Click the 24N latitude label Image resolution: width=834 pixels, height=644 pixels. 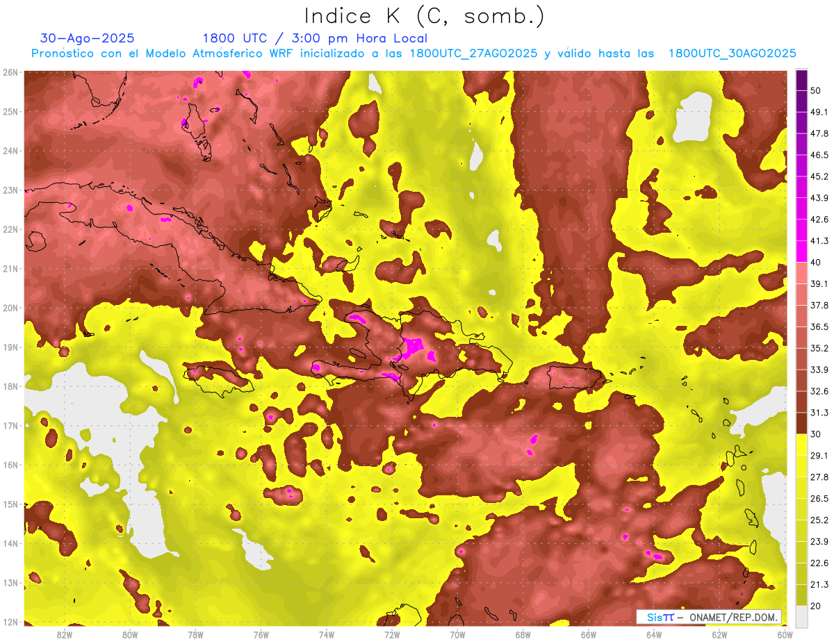click(10, 151)
